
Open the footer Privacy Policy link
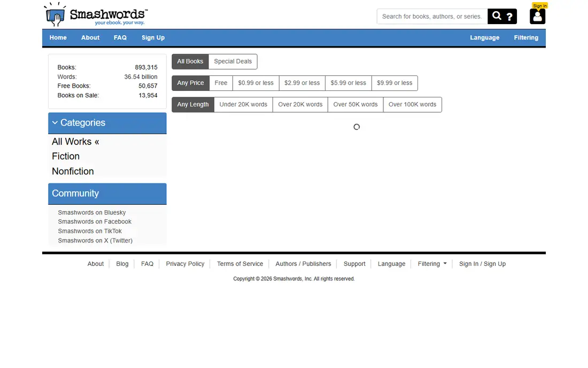(x=185, y=264)
